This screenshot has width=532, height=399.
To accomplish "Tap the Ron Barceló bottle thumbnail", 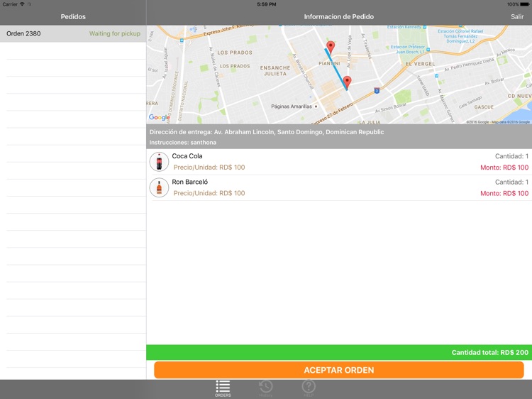I will coord(159,187).
